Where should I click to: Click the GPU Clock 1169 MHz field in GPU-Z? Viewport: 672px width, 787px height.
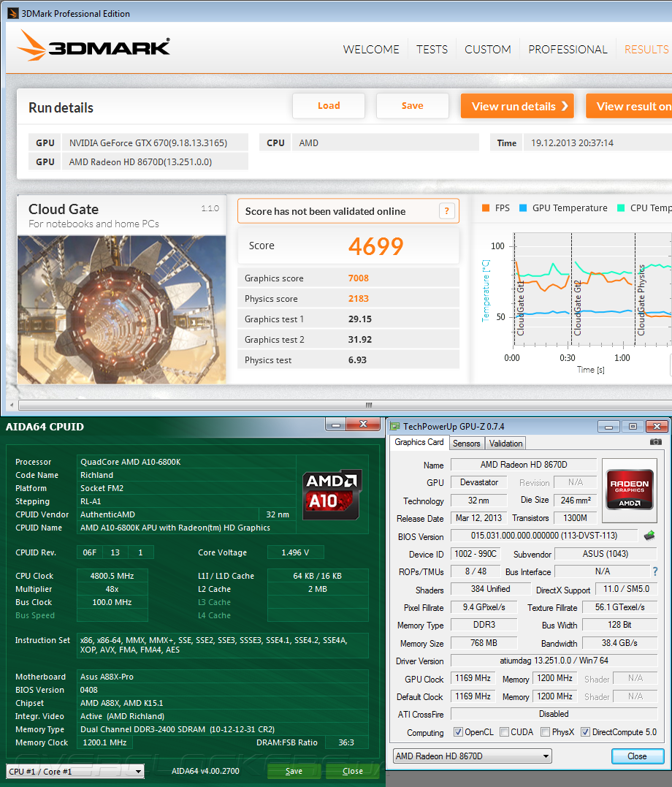tap(473, 678)
